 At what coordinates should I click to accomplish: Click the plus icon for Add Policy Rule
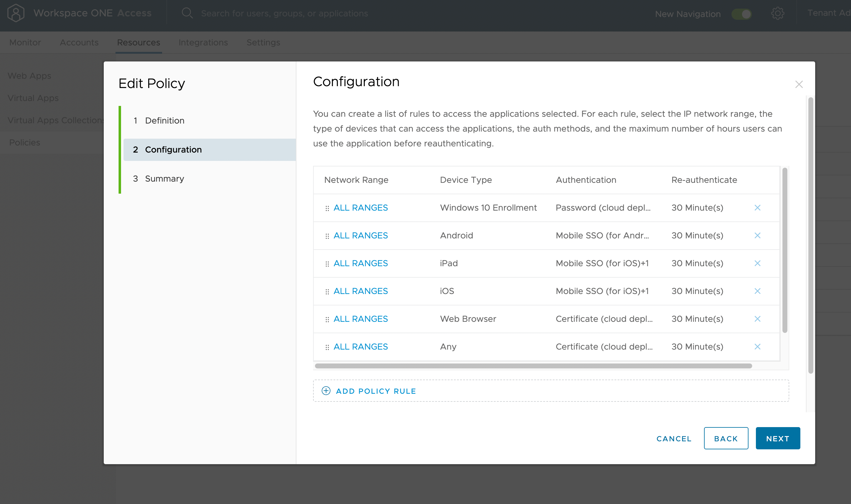[326, 391]
